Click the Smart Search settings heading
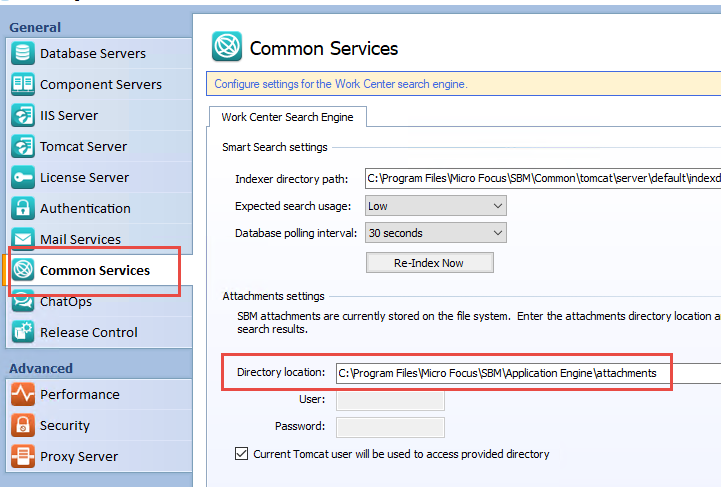 tap(275, 147)
